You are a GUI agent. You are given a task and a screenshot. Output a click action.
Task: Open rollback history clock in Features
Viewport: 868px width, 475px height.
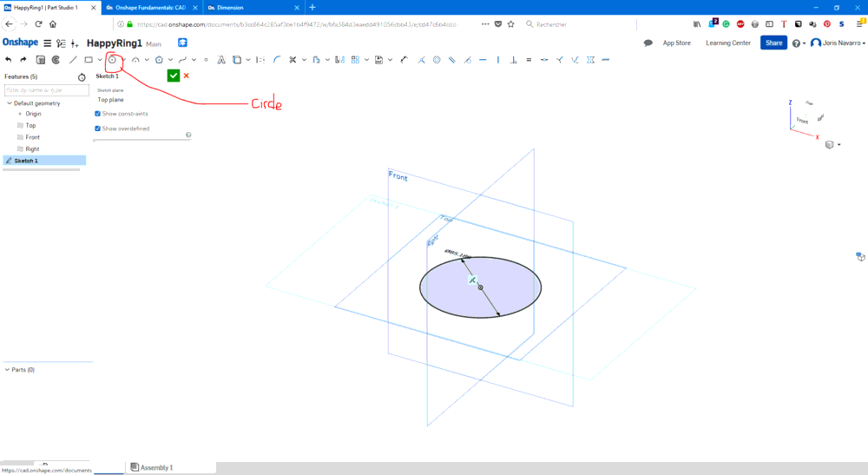pos(82,77)
